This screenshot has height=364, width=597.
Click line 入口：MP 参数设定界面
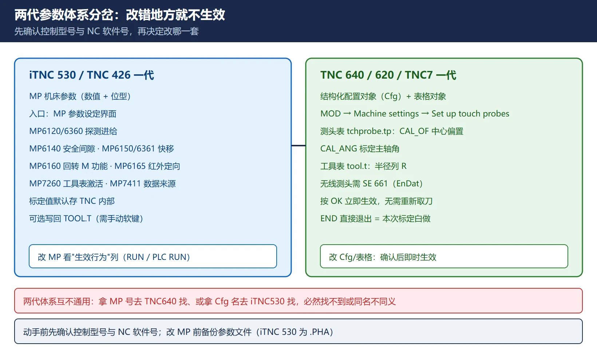[x=73, y=114]
